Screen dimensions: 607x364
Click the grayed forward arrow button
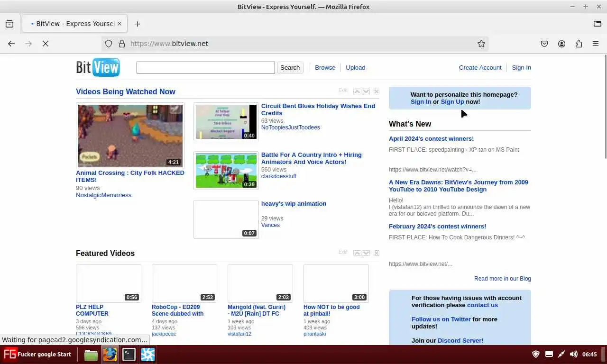(x=28, y=44)
